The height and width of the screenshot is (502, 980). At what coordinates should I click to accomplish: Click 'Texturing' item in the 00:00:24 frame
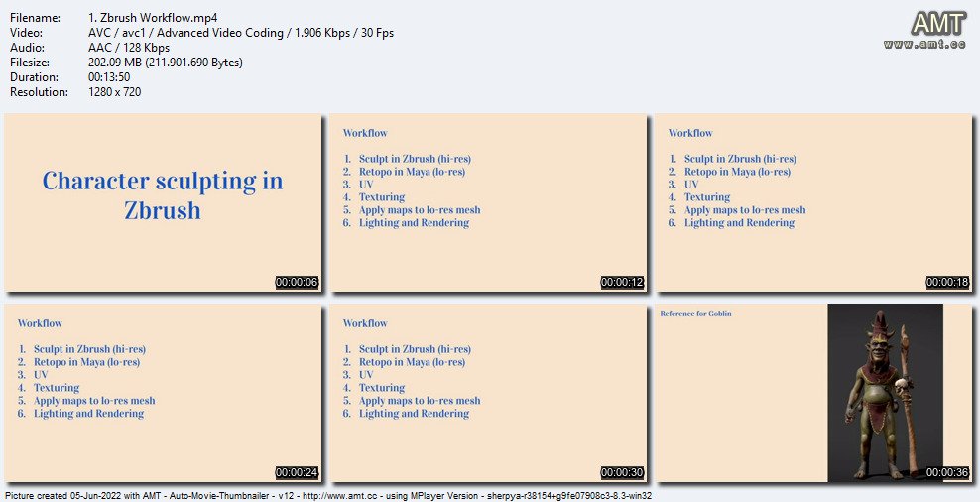point(57,388)
